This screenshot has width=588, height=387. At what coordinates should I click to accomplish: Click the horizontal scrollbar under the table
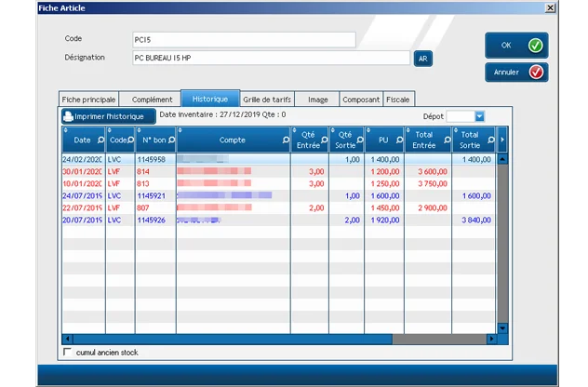tap(279, 340)
